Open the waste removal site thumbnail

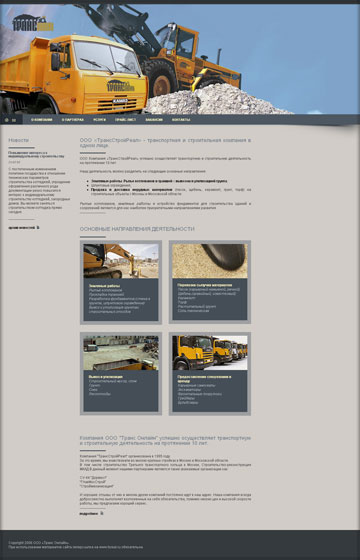[121, 353]
